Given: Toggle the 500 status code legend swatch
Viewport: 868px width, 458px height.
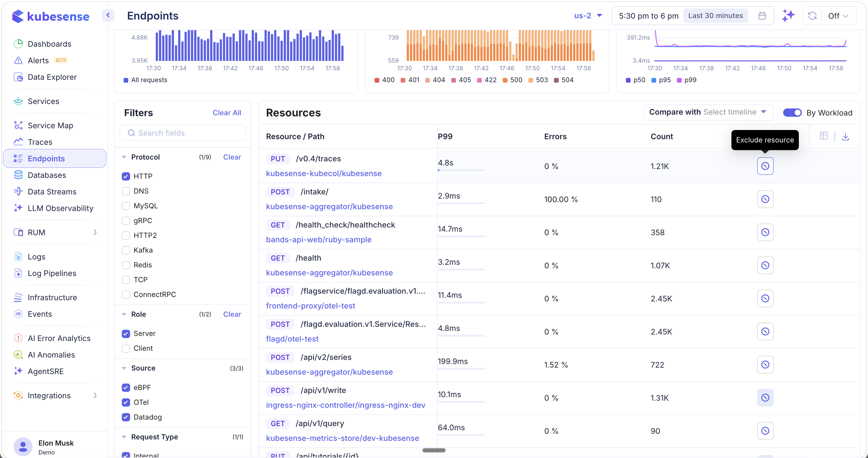Looking at the screenshot, I should click(x=505, y=80).
